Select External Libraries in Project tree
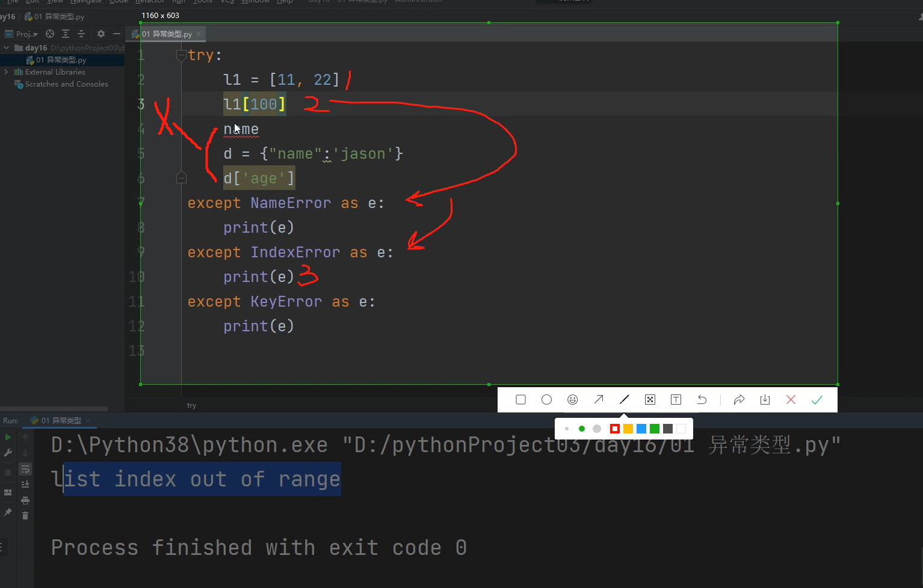Image resolution: width=923 pixels, height=588 pixels. point(55,72)
